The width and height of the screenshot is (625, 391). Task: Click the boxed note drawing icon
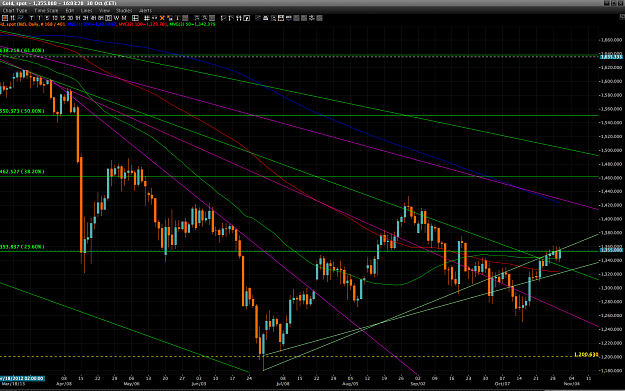pyautogui.click(x=246, y=18)
